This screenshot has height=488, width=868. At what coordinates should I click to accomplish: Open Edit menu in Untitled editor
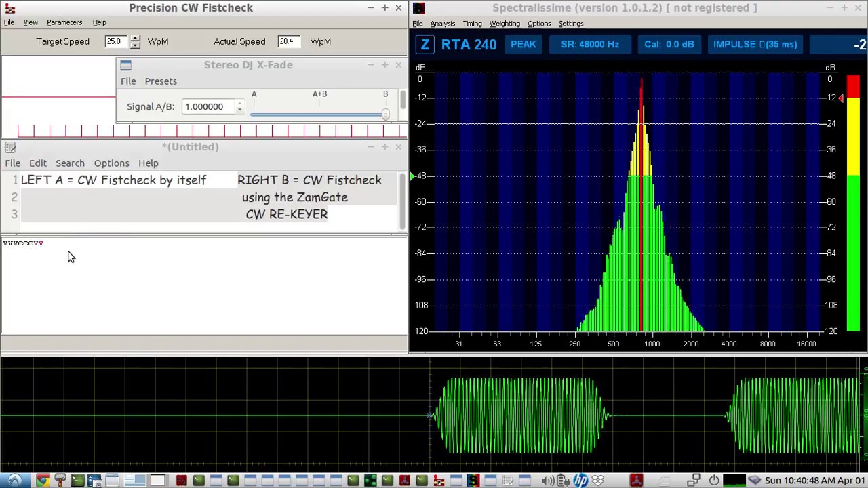(x=37, y=163)
